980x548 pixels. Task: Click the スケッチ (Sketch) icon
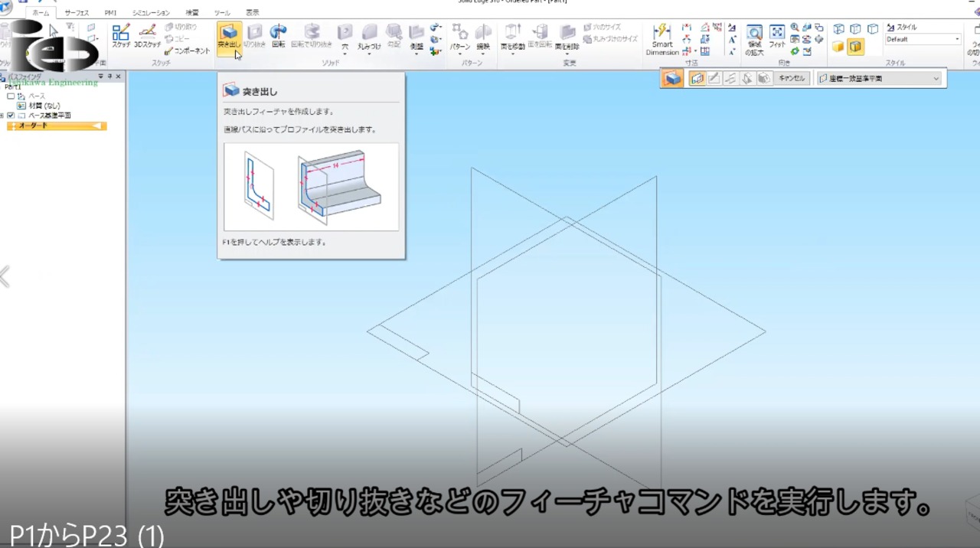[121, 37]
